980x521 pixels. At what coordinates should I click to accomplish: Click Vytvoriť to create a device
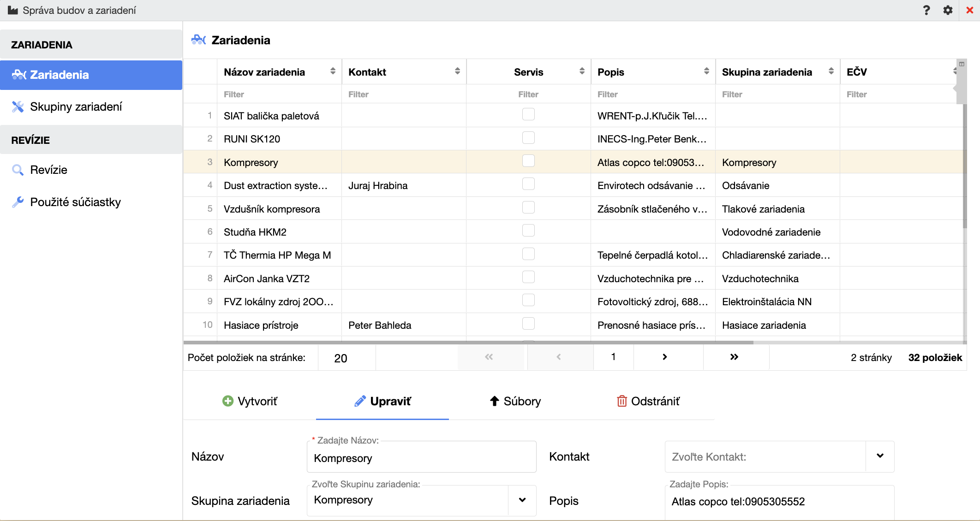pos(250,401)
